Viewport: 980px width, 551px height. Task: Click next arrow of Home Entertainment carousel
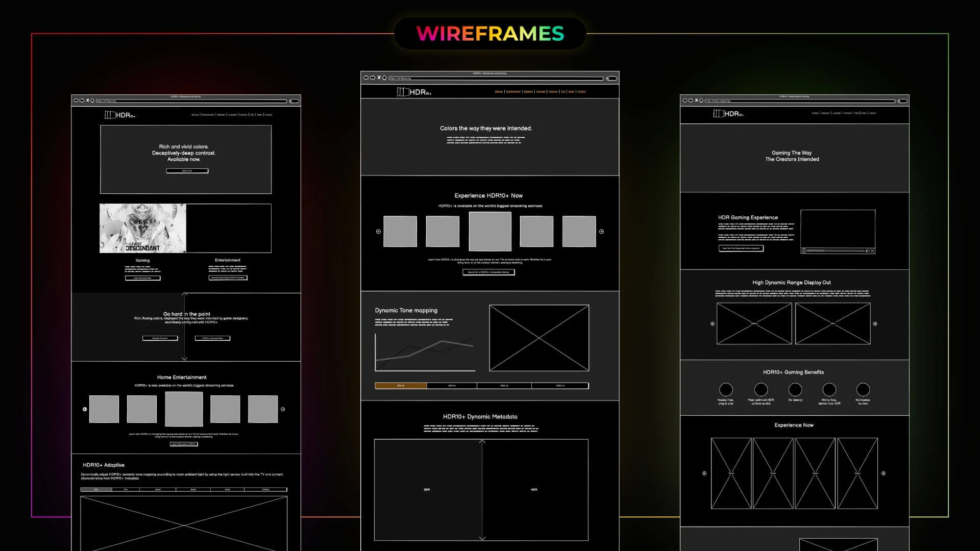click(x=283, y=409)
